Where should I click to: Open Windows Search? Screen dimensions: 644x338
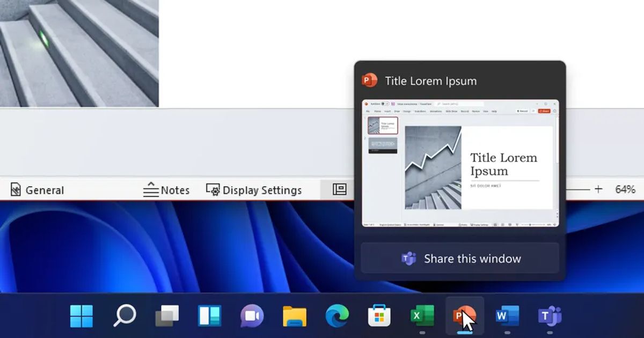click(125, 317)
